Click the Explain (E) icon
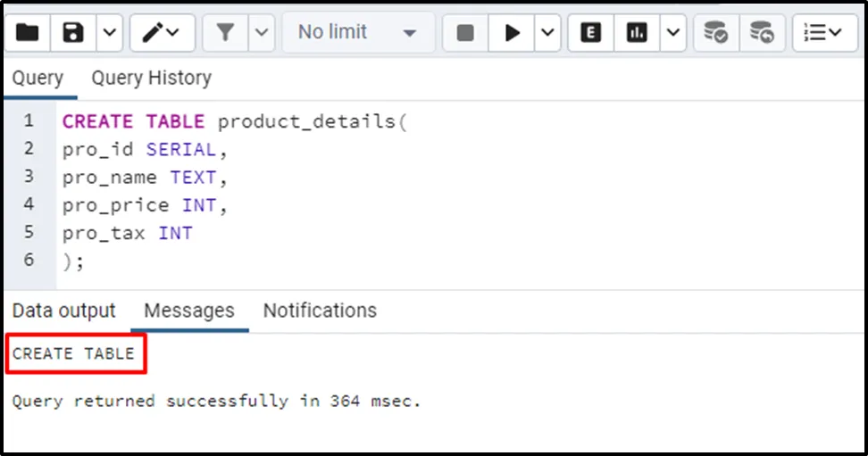Screen dimensions: 868x456 [590, 33]
